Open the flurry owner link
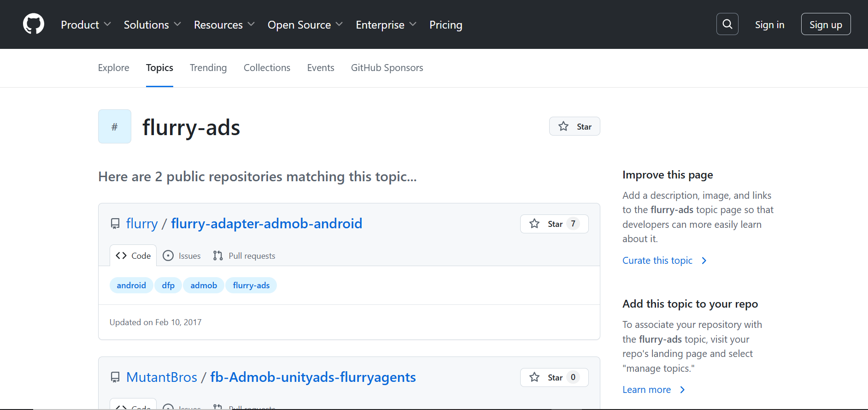868x410 pixels. tap(142, 224)
